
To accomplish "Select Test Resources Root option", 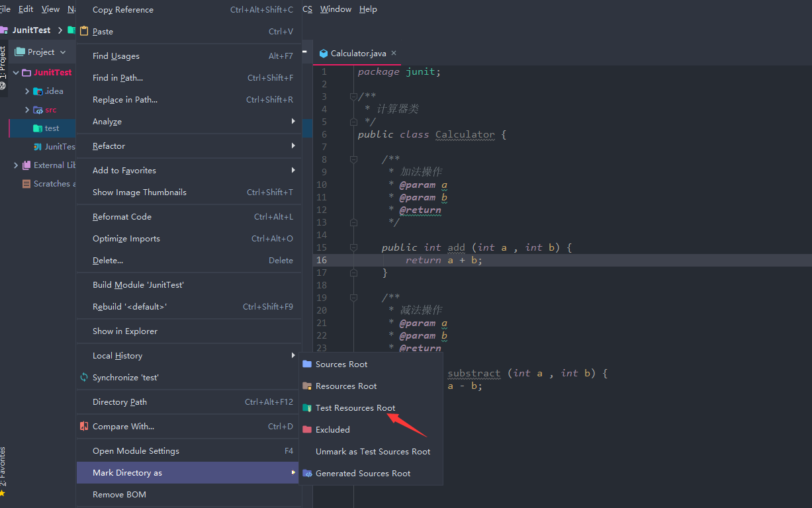I will pos(355,407).
